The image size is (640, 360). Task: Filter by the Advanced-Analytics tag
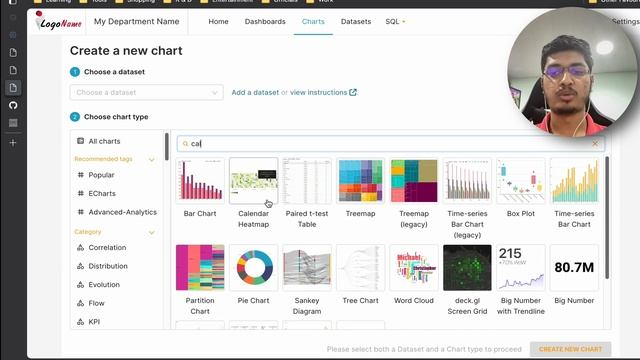click(122, 212)
